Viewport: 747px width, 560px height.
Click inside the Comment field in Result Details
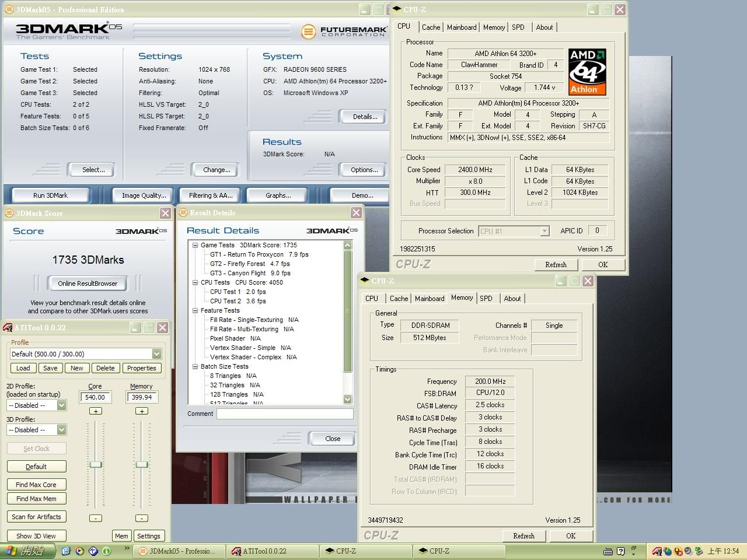pyautogui.click(x=285, y=414)
